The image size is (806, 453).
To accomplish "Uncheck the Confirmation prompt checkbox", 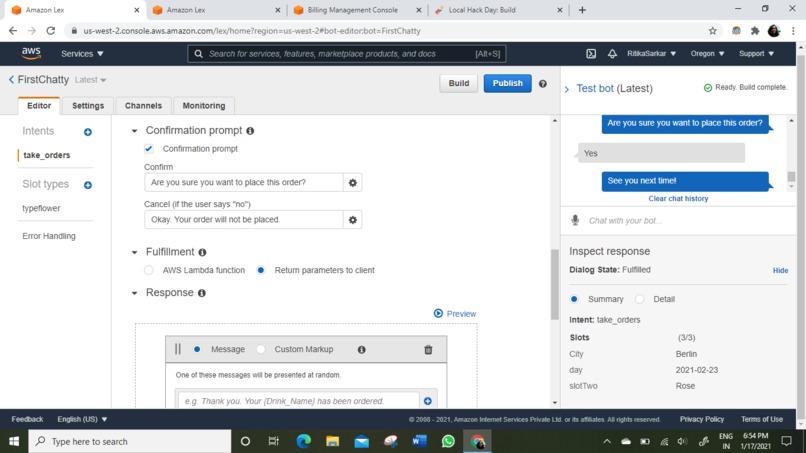I will click(149, 149).
